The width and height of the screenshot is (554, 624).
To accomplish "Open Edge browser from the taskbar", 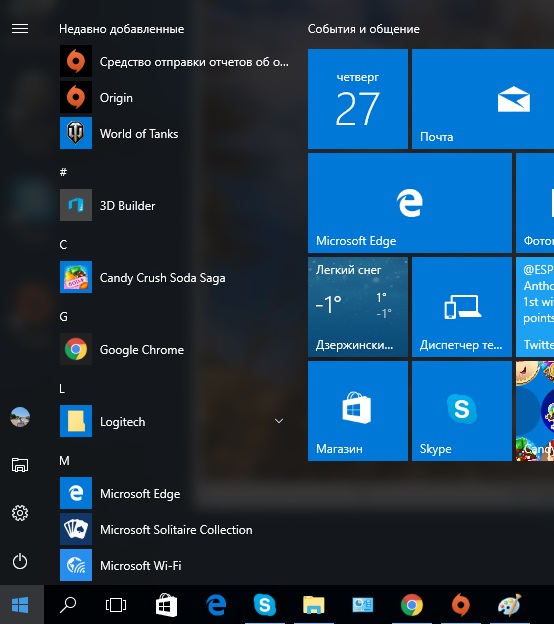I will [x=216, y=605].
